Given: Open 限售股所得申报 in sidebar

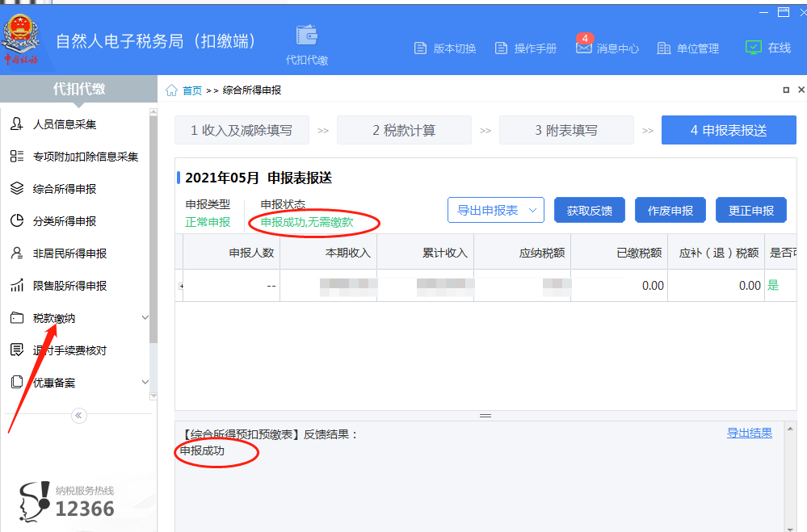Looking at the screenshot, I should tap(70, 286).
